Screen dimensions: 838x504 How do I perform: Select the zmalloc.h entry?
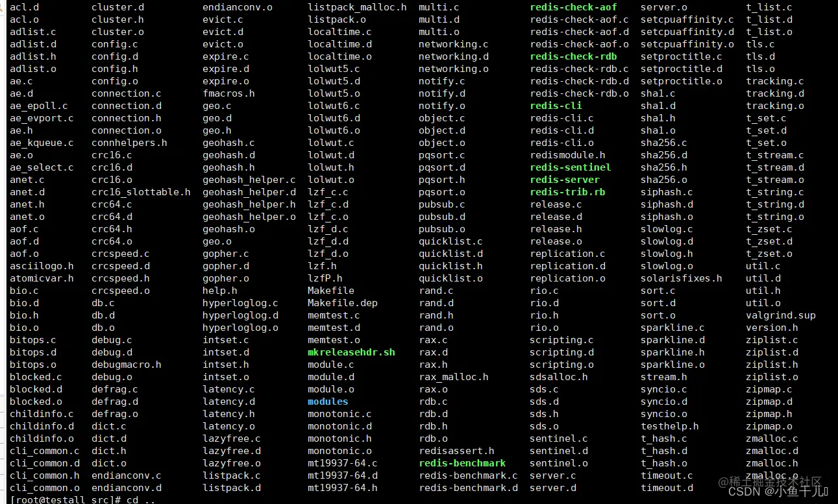click(x=772, y=463)
